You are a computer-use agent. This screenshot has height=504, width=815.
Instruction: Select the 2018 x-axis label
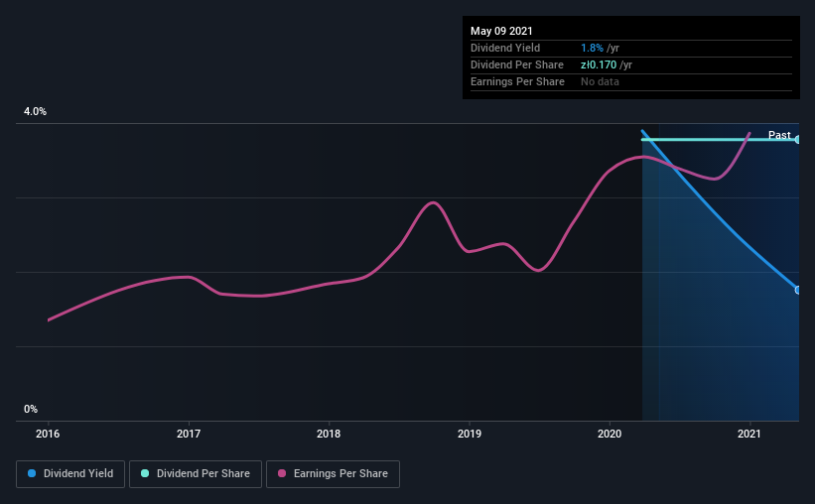click(x=329, y=434)
